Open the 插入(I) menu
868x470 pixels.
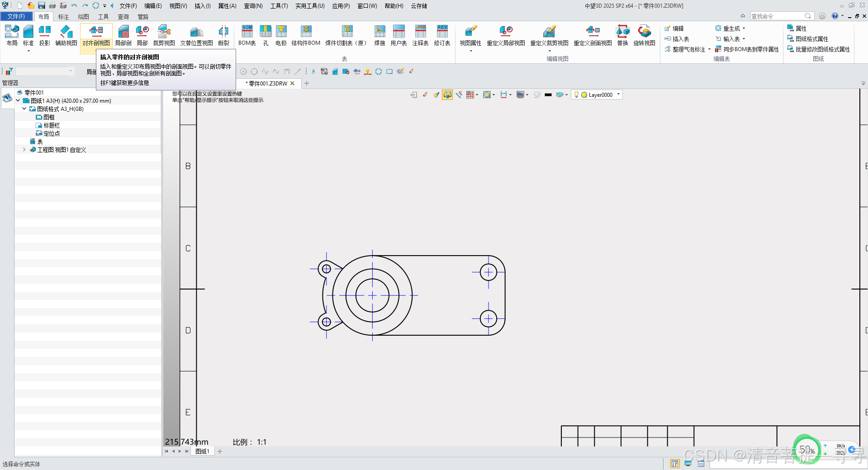point(203,6)
